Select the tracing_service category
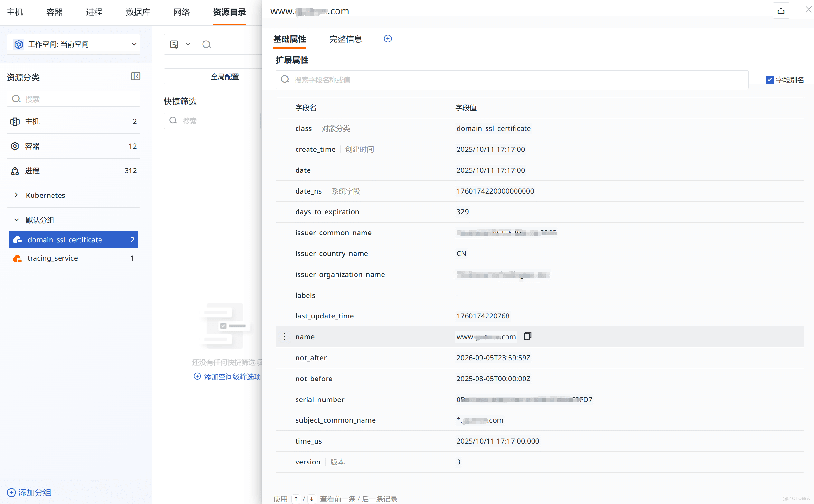The image size is (814, 504). coord(53,258)
